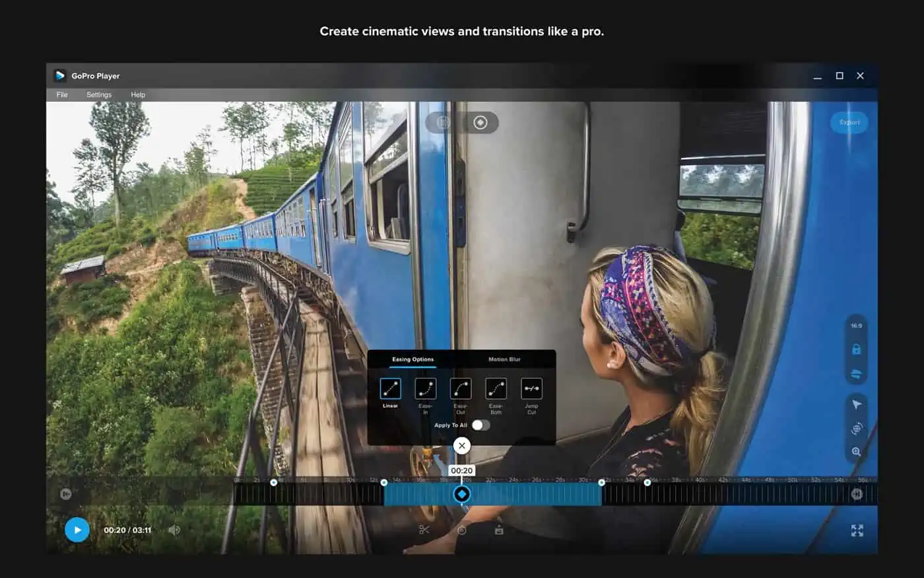Select the Ease-Both easing icon

click(496, 388)
